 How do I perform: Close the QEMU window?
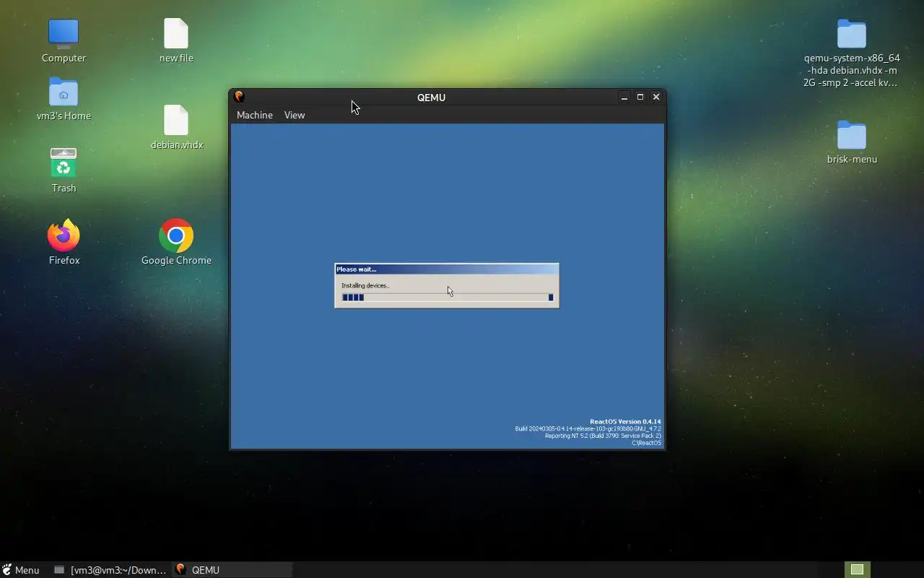pyautogui.click(x=656, y=97)
